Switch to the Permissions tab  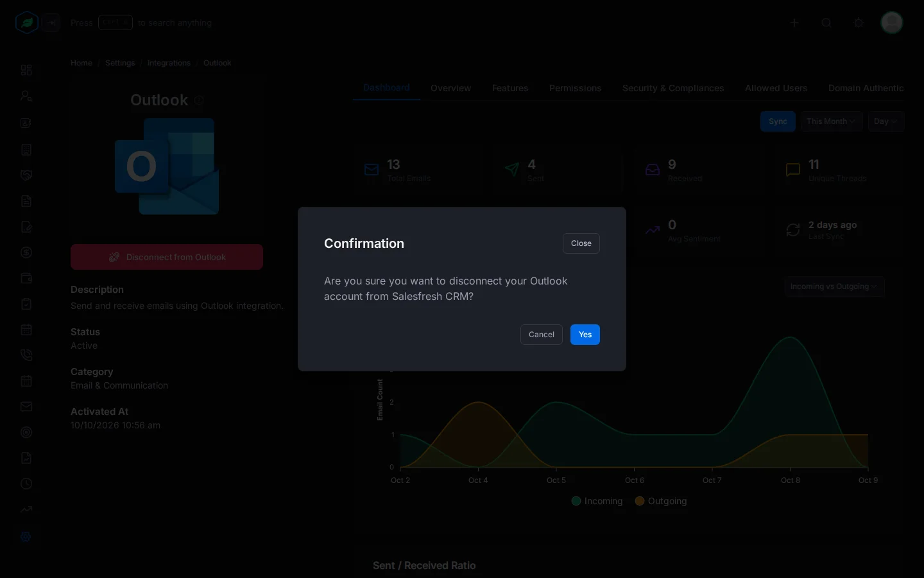click(575, 88)
